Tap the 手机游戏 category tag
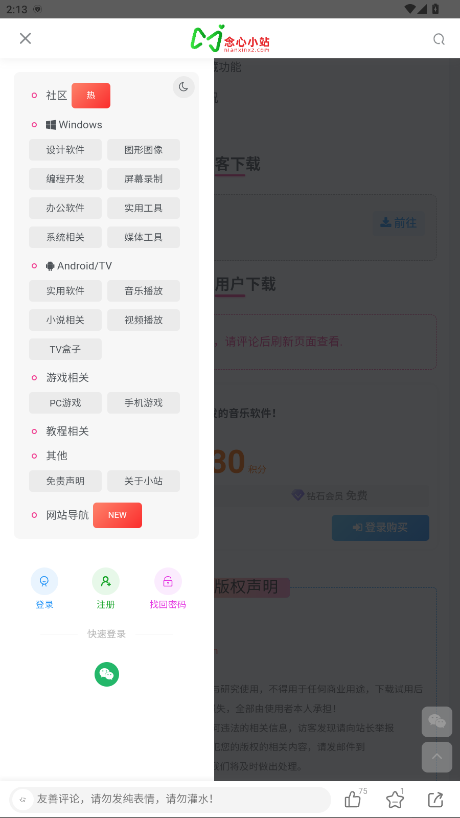 coord(143,403)
